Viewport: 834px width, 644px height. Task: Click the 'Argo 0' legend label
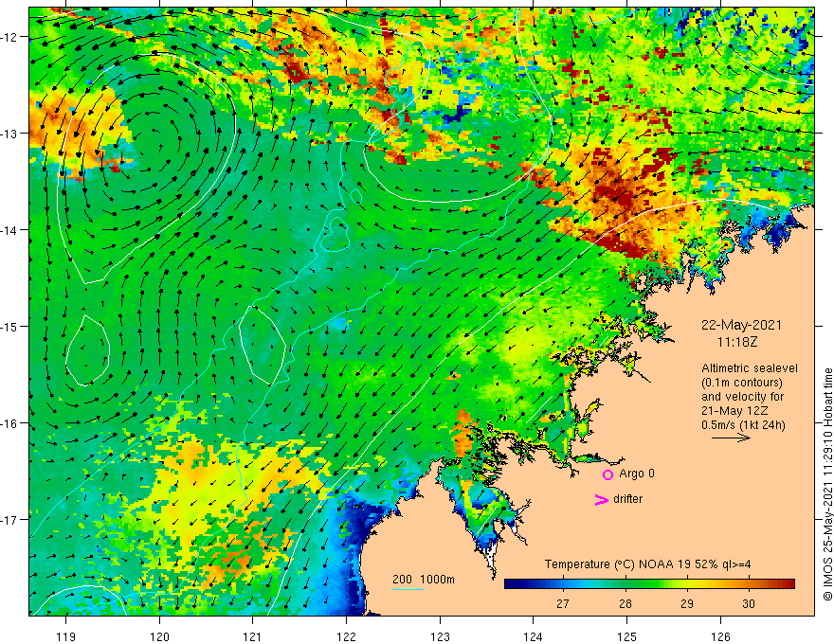pos(637,474)
